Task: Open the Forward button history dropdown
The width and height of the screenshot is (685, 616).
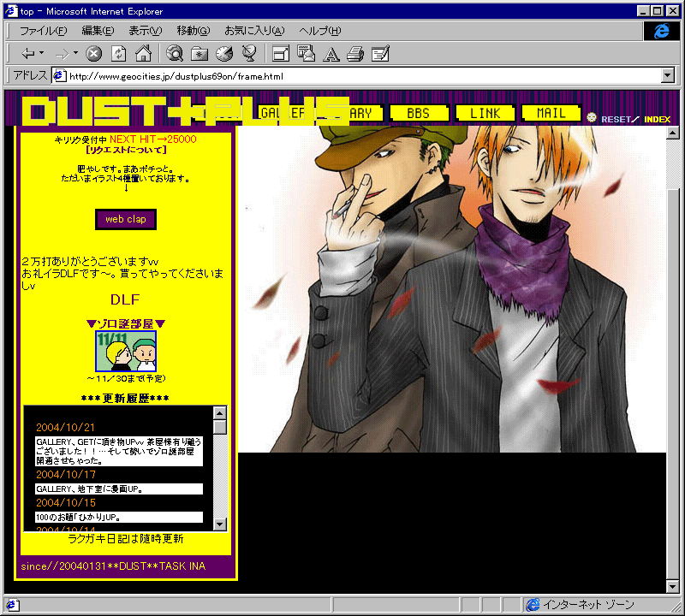Action: click(75, 53)
